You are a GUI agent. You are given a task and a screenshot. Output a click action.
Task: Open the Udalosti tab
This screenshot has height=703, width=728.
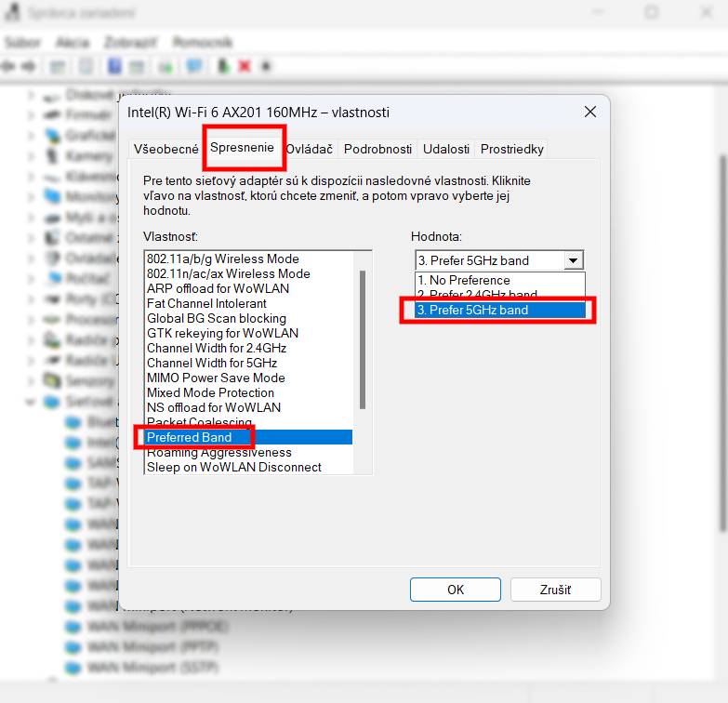445,149
